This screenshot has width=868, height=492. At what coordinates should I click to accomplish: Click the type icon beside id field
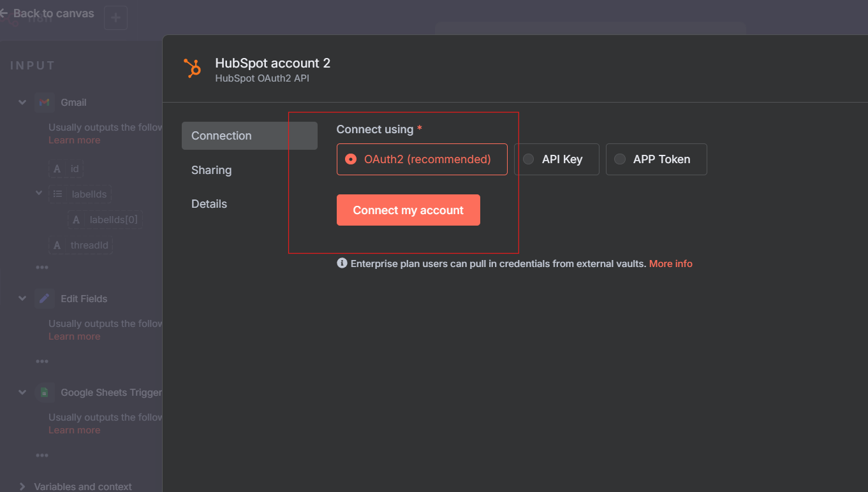pos(57,169)
